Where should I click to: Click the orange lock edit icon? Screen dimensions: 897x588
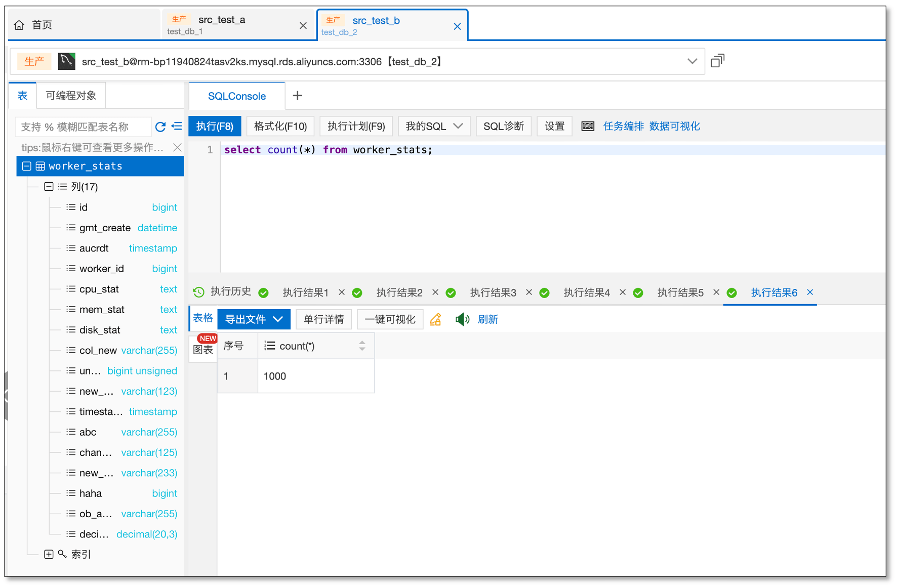click(435, 319)
